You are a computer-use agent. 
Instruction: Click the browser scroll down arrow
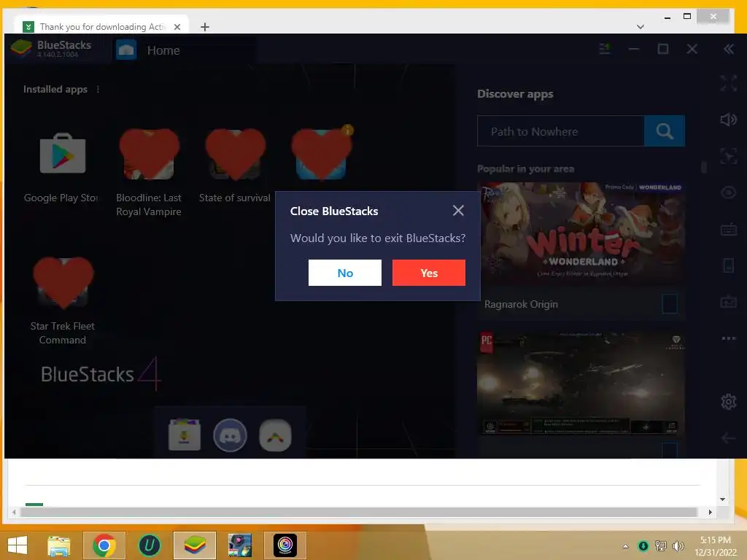(723, 499)
